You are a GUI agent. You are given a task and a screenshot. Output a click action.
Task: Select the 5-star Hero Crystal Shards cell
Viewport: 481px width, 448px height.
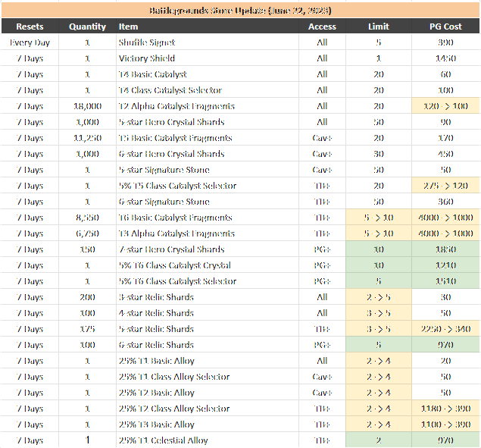[x=208, y=122]
